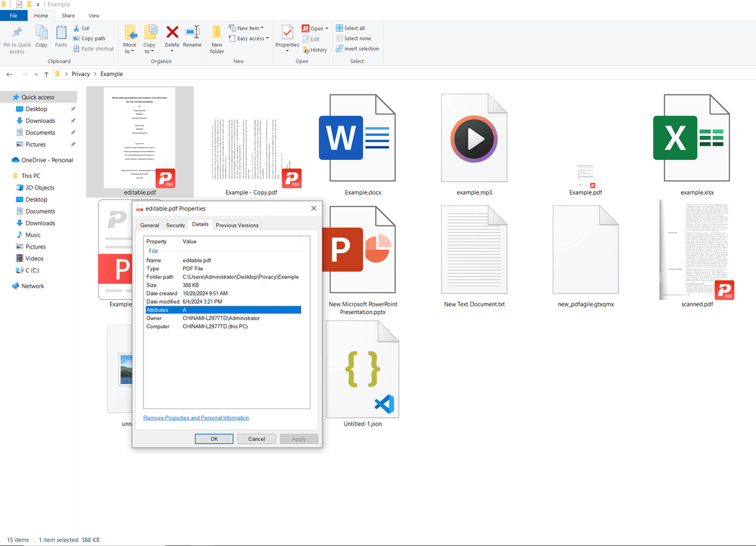This screenshot has width=756, height=546.
Task: Switch to the View ribbon tab
Action: [94, 15]
